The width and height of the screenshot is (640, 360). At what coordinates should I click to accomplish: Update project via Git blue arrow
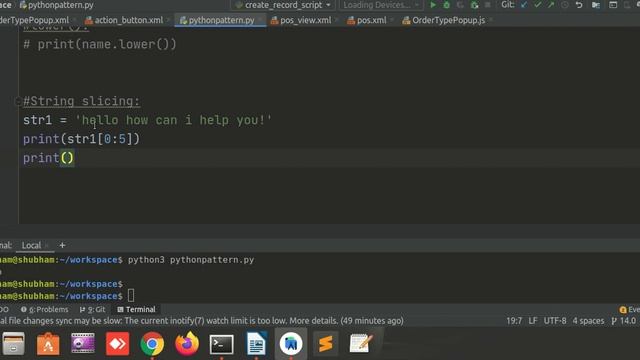[x=524, y=5]
